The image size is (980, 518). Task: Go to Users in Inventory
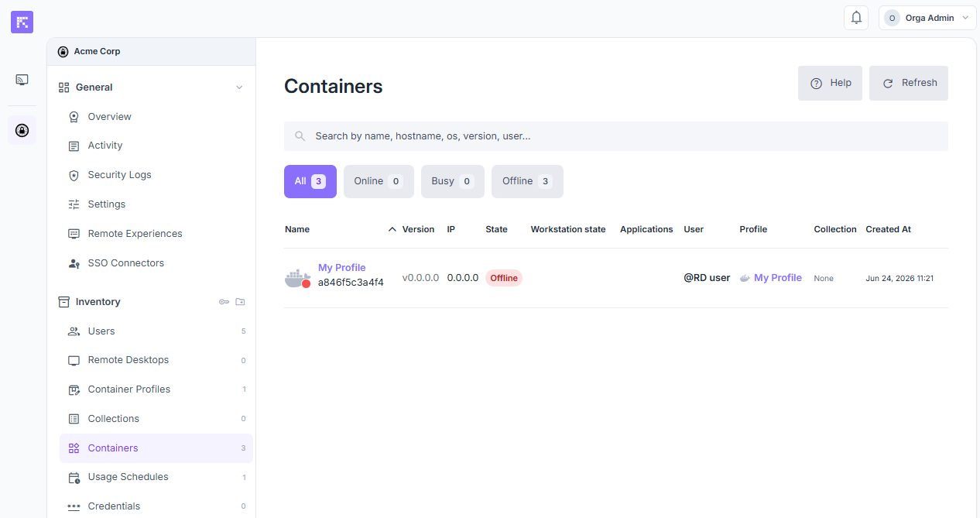[x=156, y=331]
